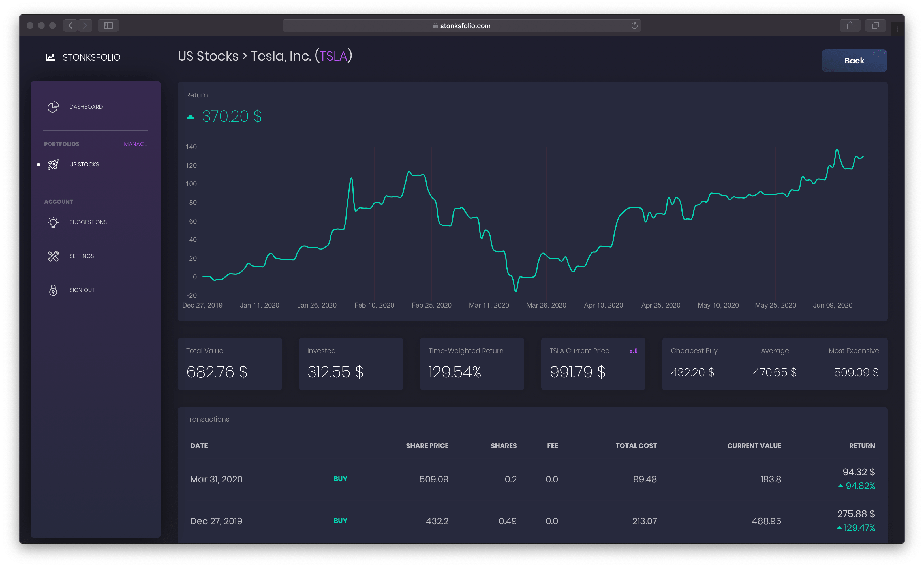Click the Back button
This screenshot has width=924, height=567.
pyautogui.click(x=854, y=60)
